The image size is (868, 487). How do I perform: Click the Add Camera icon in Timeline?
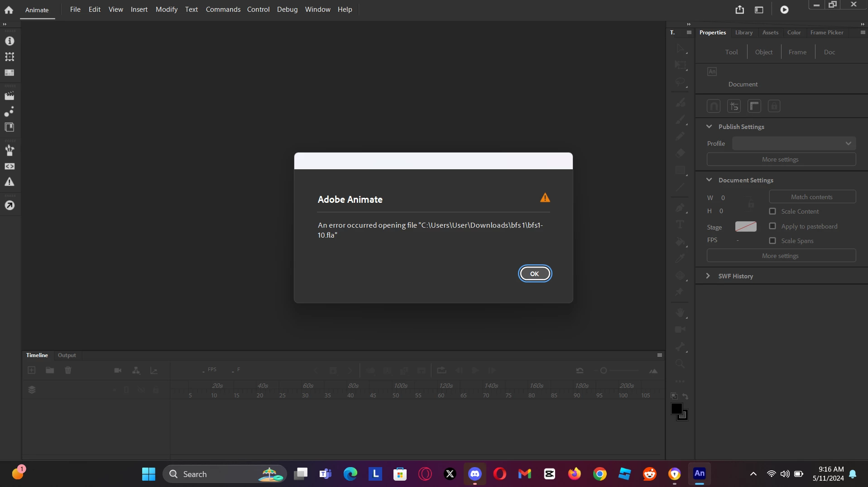[118, 370]
